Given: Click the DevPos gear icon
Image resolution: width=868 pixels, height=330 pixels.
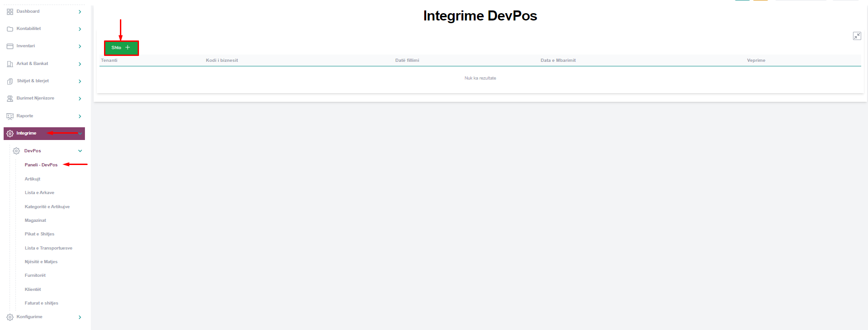Looking at the screenshot, I should [17, 151].
